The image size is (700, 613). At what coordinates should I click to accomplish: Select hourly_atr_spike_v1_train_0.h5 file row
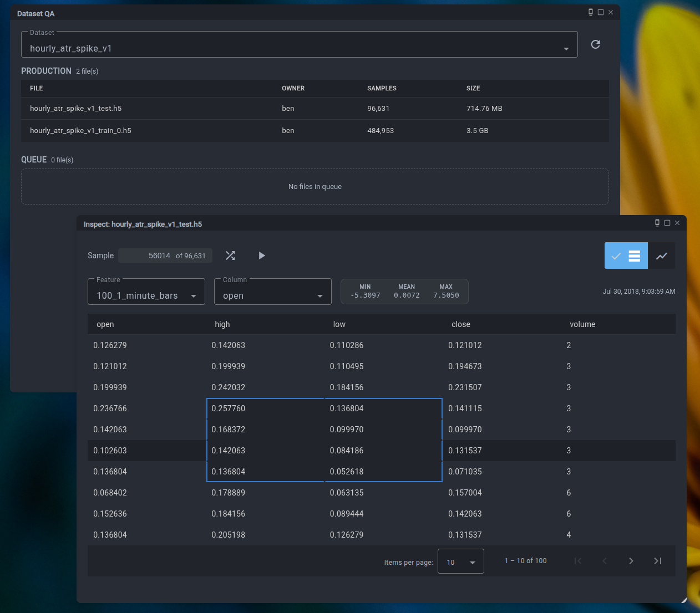(81, 131)
